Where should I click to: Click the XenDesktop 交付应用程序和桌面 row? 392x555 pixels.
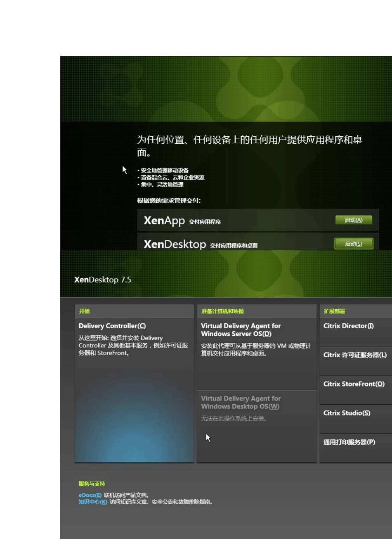tap(258, 242)
